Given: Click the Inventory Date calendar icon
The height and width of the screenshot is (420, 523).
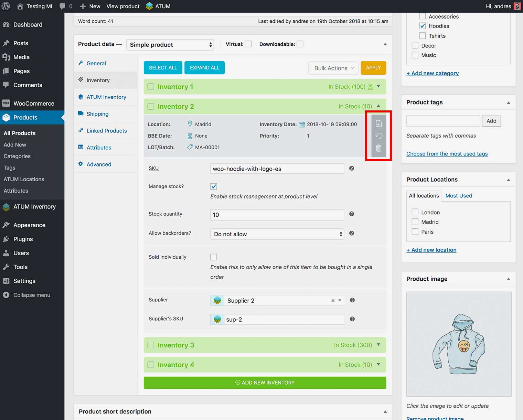Looking at the screenshot, I should [301, 125].
